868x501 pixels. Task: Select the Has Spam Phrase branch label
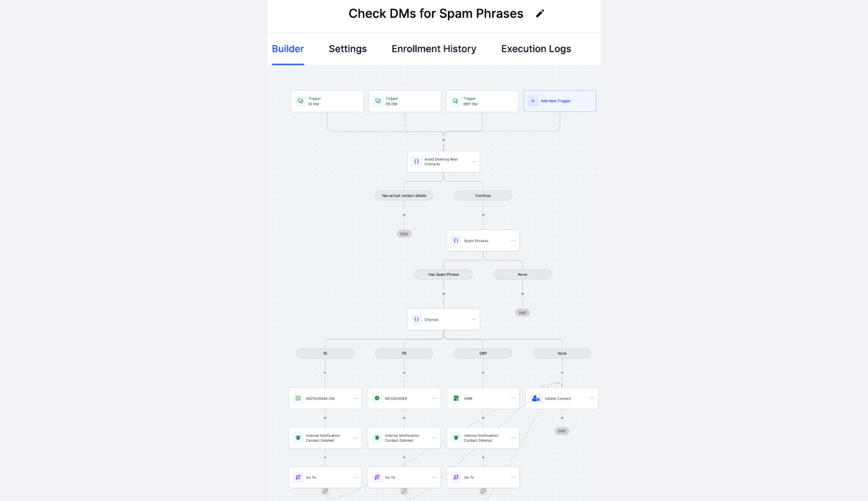[444, 275]
